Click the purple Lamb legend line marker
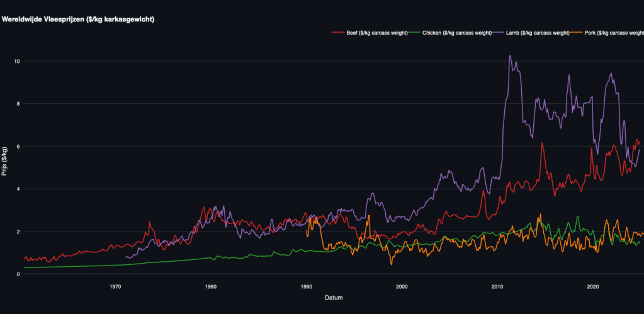Viewport: 644px width, 314px height. point(499,32)
